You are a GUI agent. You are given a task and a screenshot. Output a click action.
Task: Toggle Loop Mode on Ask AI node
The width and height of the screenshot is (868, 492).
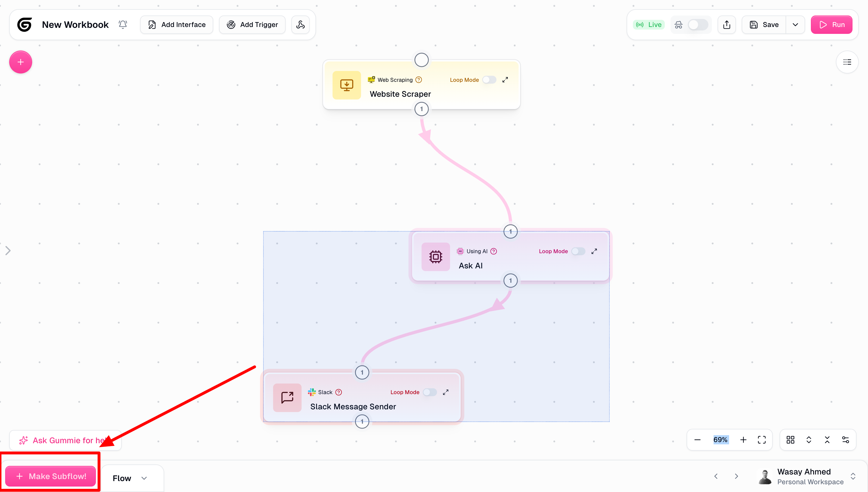click(578, 251)
